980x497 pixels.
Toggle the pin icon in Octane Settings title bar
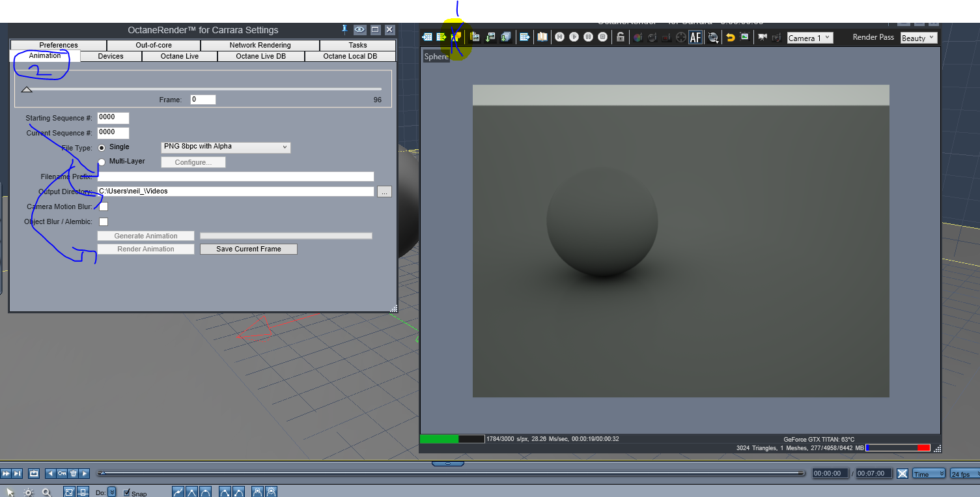345,29
